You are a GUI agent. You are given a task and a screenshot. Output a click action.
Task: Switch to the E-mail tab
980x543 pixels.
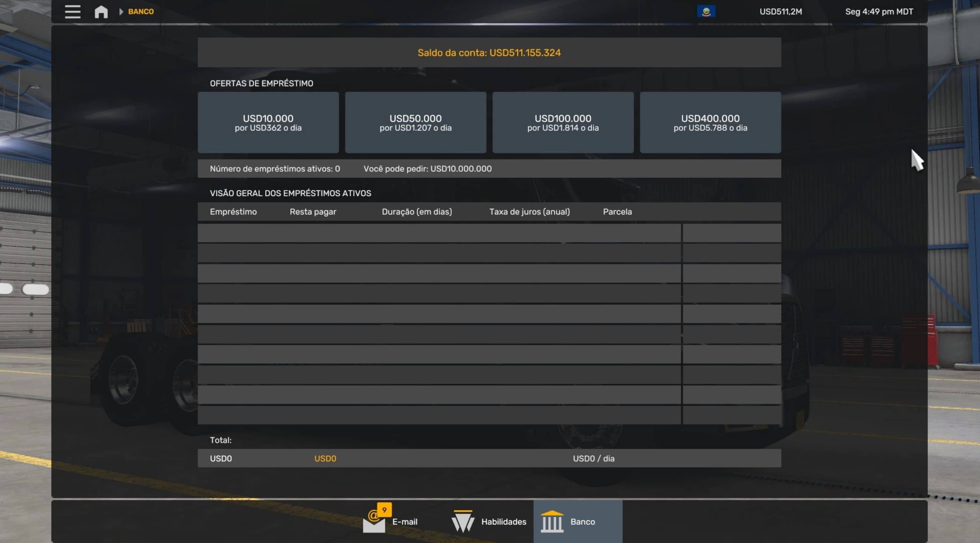coord(405,522)
